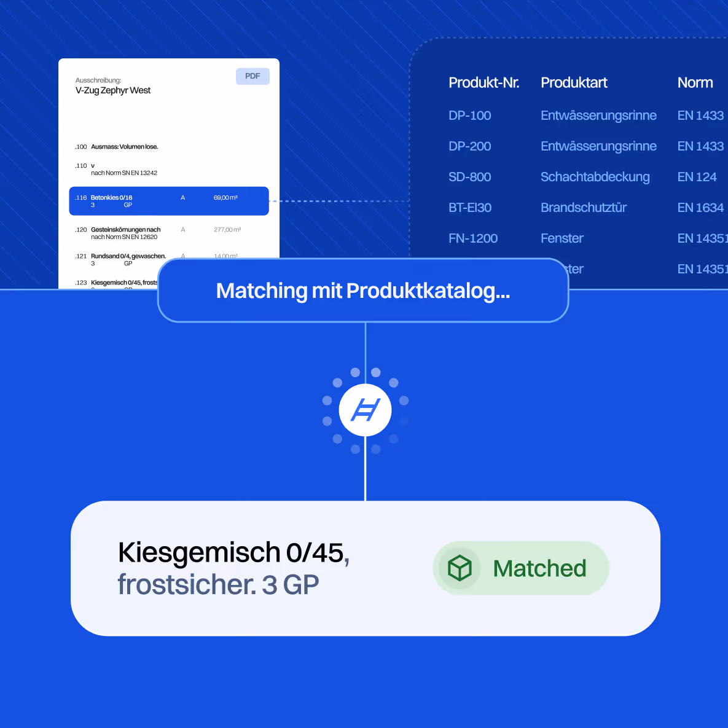Select the row Rundsand 0/4, gewaschen.
Image resolution: width=728 pixels, height=728 pixels.
coord(158,259)
